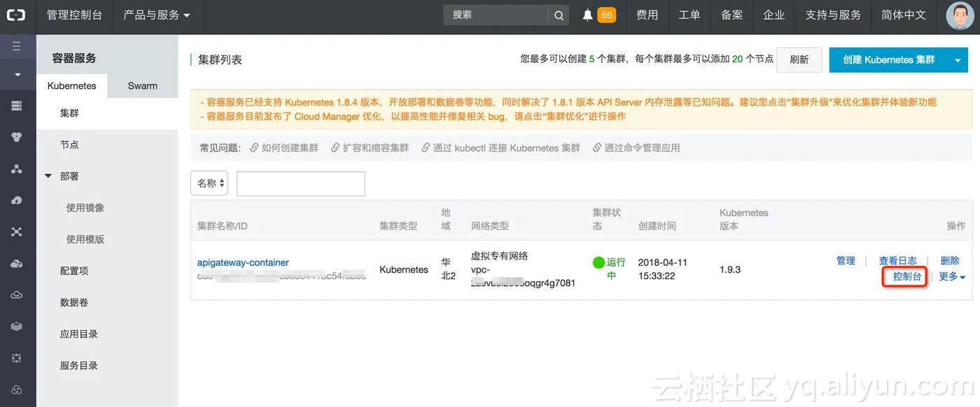Screen dimensions: 980x407
Task: Open 通过 kubectl 连接 Kubernetes 集群 link
Action: tap(507, 148)
